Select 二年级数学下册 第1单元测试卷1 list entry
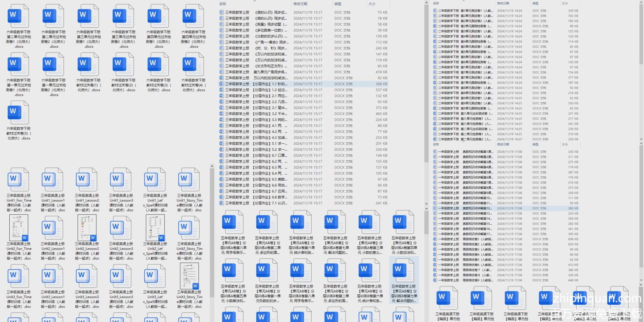Viewport: 644px width, 322px height. [464, 11]
